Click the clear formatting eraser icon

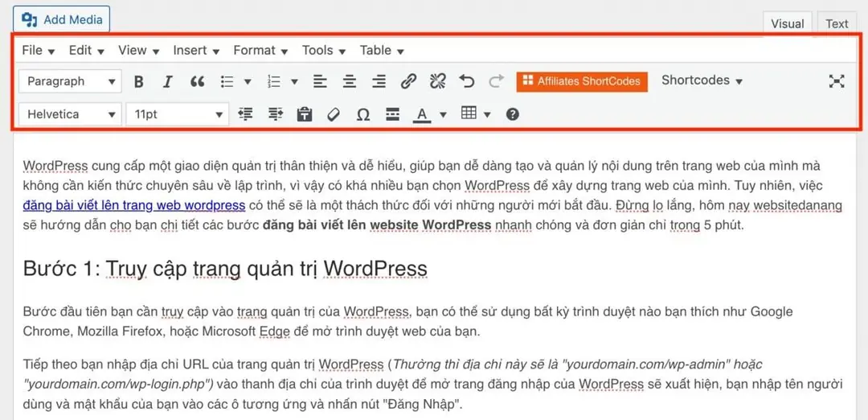pos(334,114)
